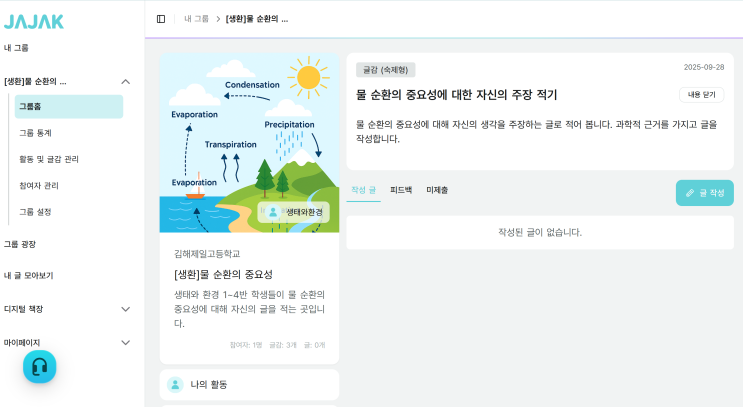
Task: Click the 글감: 3개 count
Action: (283, 345)
